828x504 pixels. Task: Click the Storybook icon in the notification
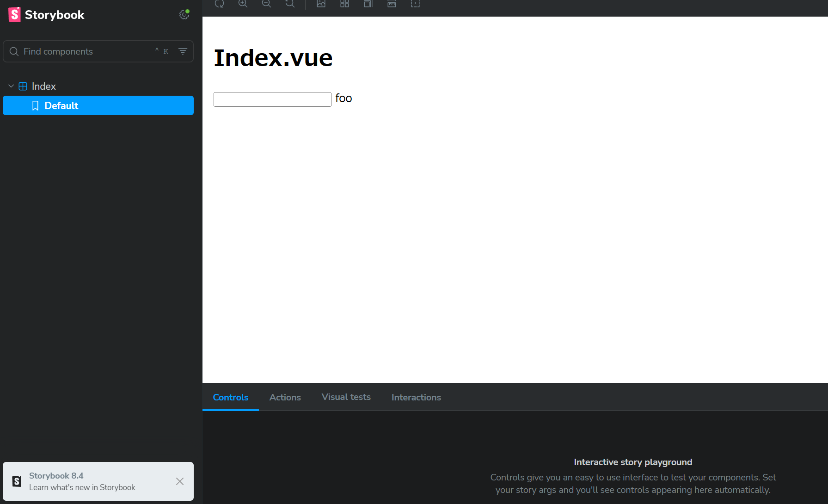pos(17,481)
